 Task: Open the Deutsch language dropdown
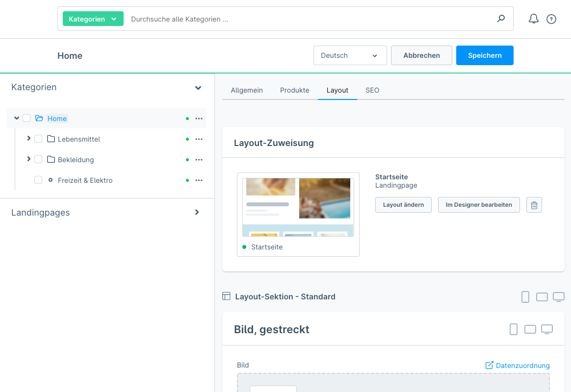[x=350, y=55]
